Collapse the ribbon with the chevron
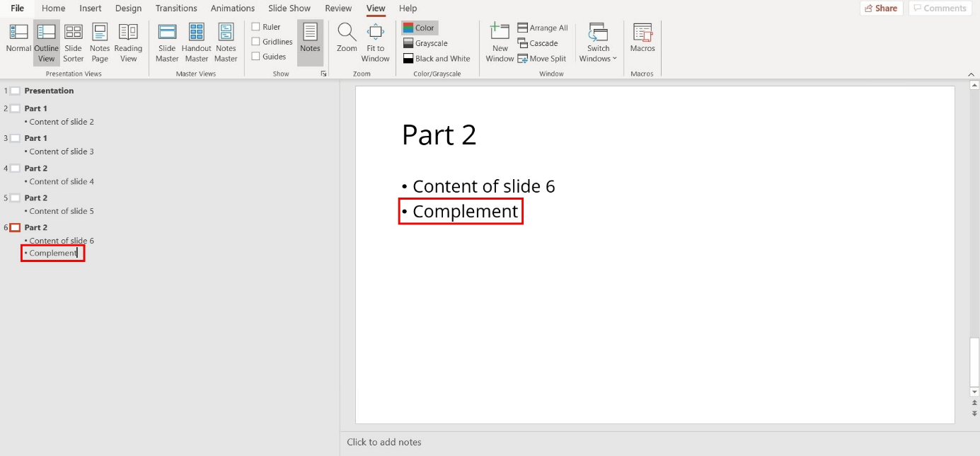The height and width of the screenshot is (456, 980). coord(970,73)
